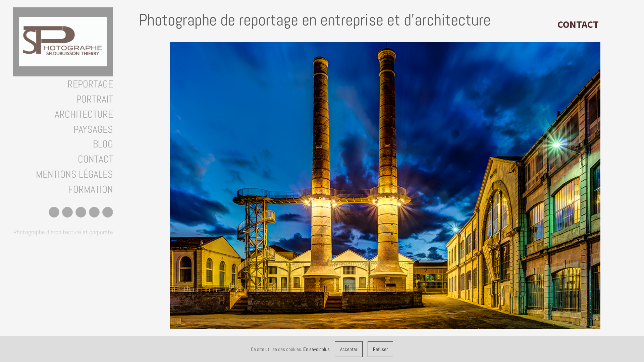Click the first gray social circle icon

pyautogui.click(x=54, y=212)
